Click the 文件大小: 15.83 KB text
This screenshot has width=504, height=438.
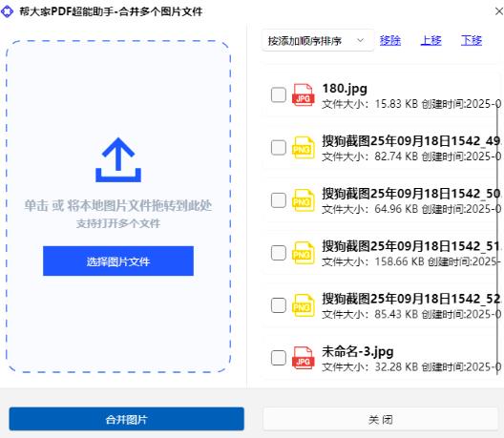click(x=370, y=104)
